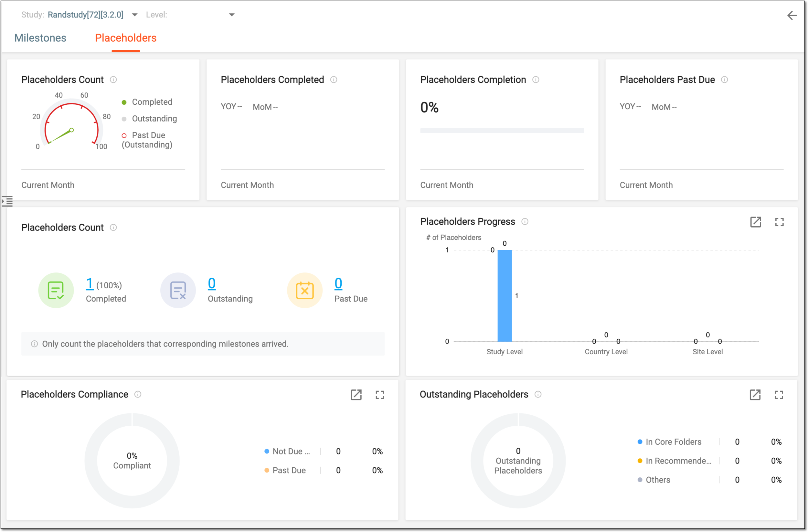The image size is (808, 532).
Task: Expand the collapsed side panel icon
Action: (7, 201)
